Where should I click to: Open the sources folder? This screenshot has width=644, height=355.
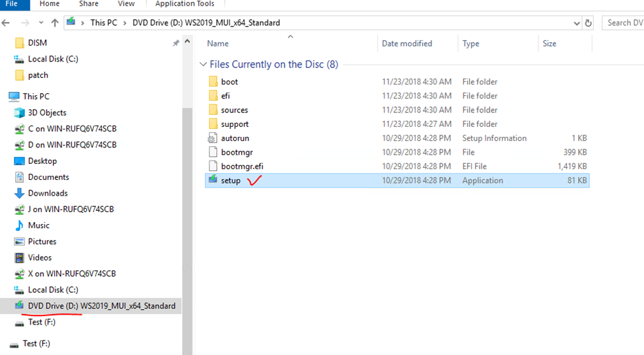pyautogui.click(x=234, y=110)
